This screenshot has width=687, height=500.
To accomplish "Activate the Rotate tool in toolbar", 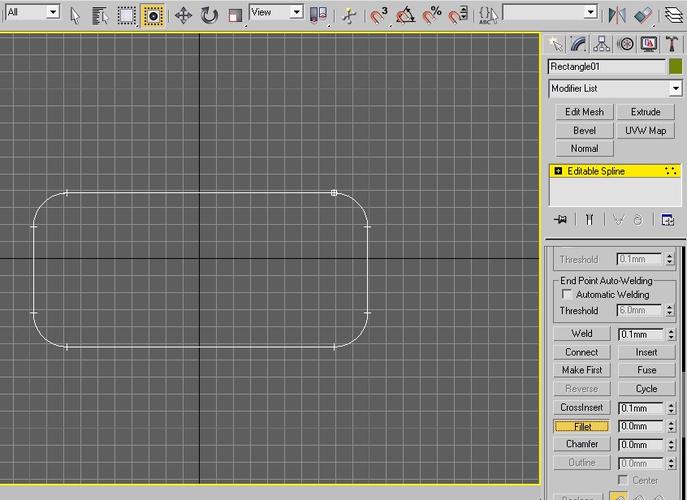I will pos(209,15).
